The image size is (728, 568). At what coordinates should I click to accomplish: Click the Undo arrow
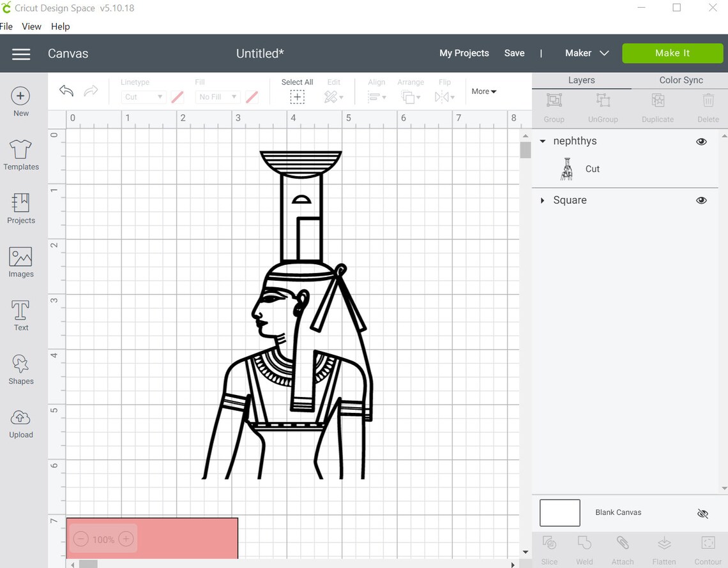[x=66, y=91]
